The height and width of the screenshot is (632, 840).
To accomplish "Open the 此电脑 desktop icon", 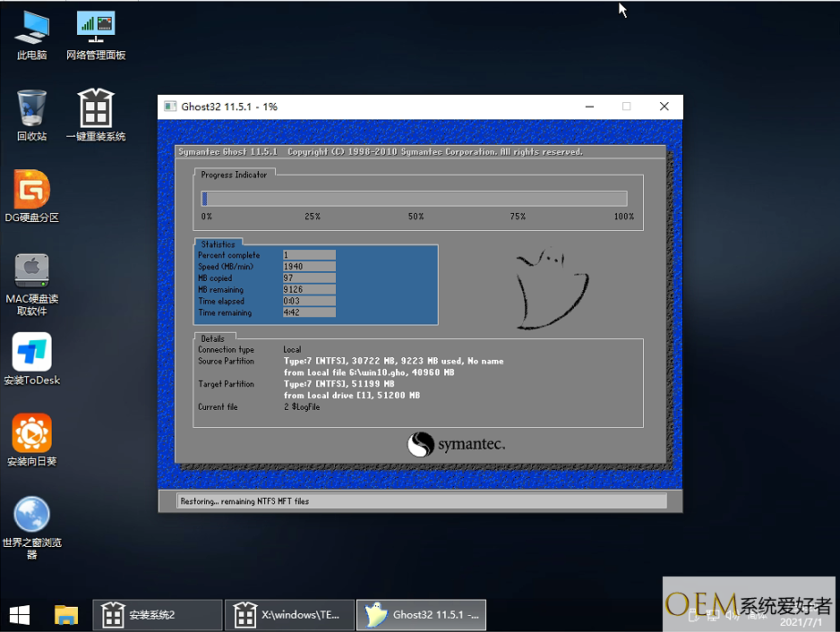I will [x=31, y=34].
